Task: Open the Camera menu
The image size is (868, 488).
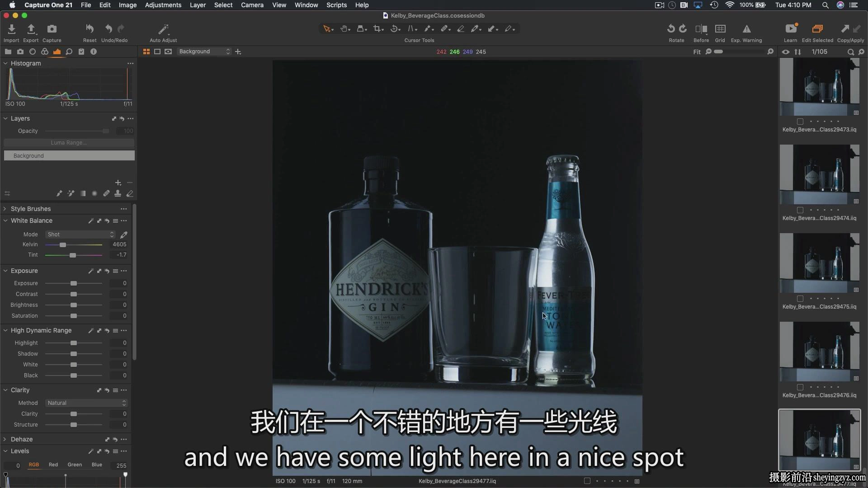Action: (x=252, y=5)
